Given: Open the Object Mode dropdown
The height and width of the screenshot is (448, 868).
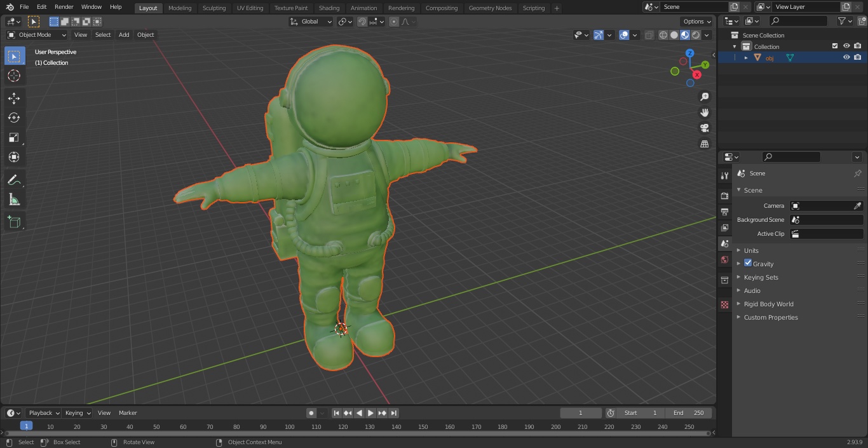Looking at the screenshot, I should pyautogui.click(x=37, y=35).
